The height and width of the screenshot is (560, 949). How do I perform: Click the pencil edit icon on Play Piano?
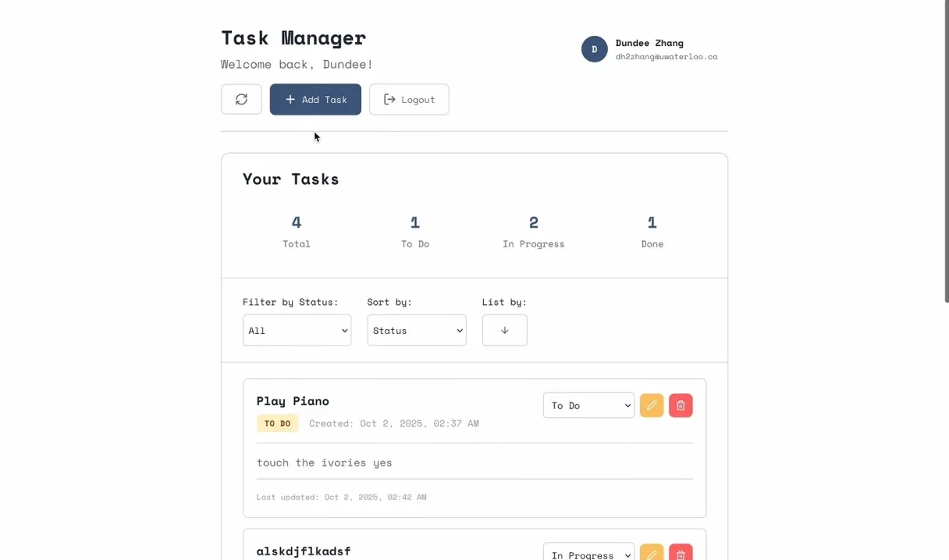click(x=652, y=405)
